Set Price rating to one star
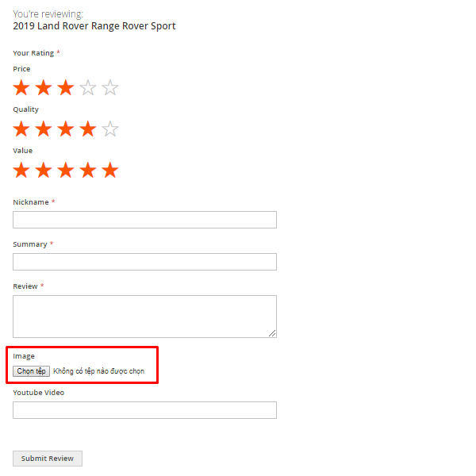476x476 pixels. [x=21, y=88]
